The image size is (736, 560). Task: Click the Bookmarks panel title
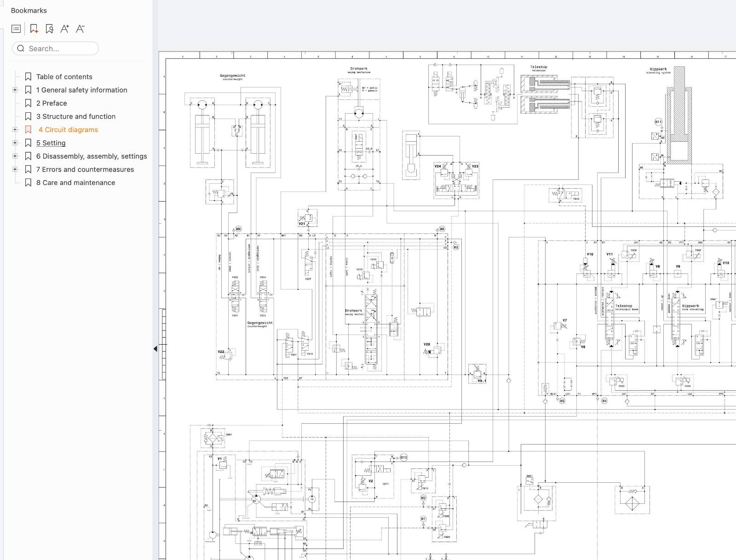29,11
